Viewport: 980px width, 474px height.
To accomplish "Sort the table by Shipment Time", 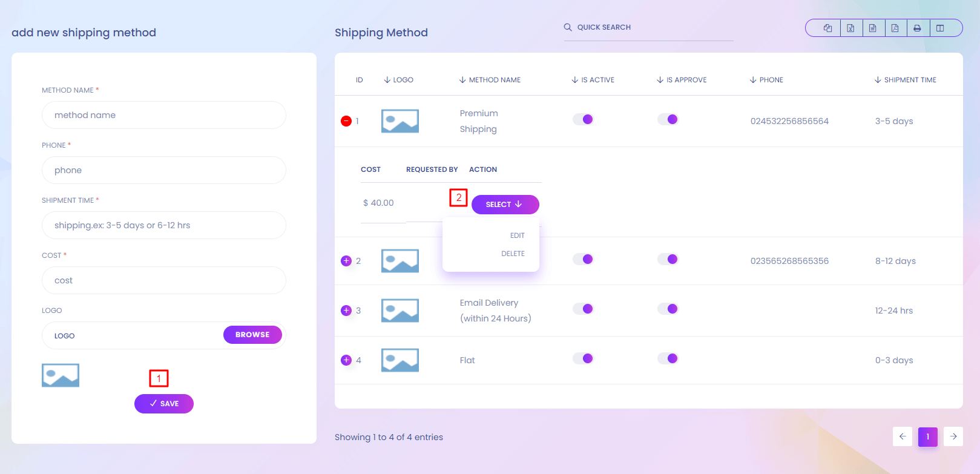I will pos(906,80).
